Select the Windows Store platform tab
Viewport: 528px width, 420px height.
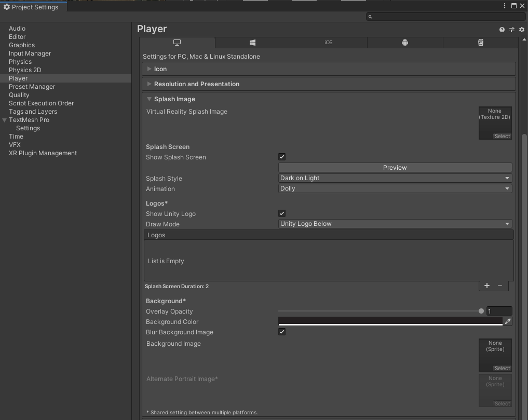coord(252,43)
